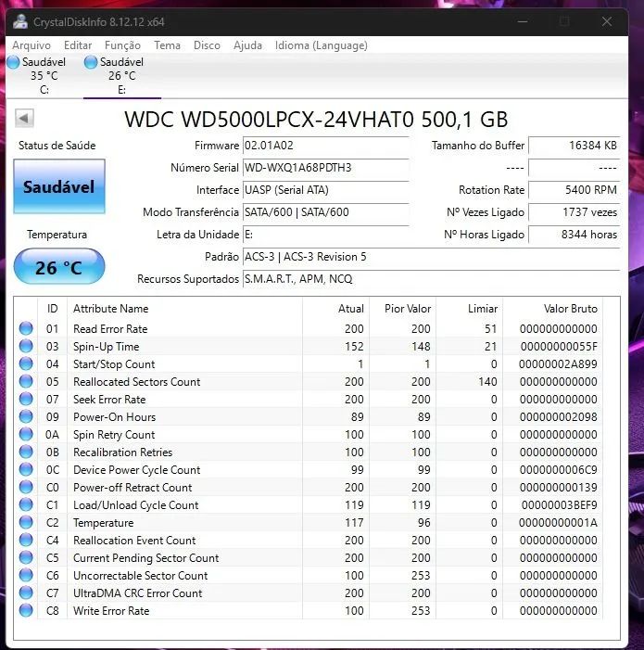Select the Spin-Up Time attribute name

(106, 347)
